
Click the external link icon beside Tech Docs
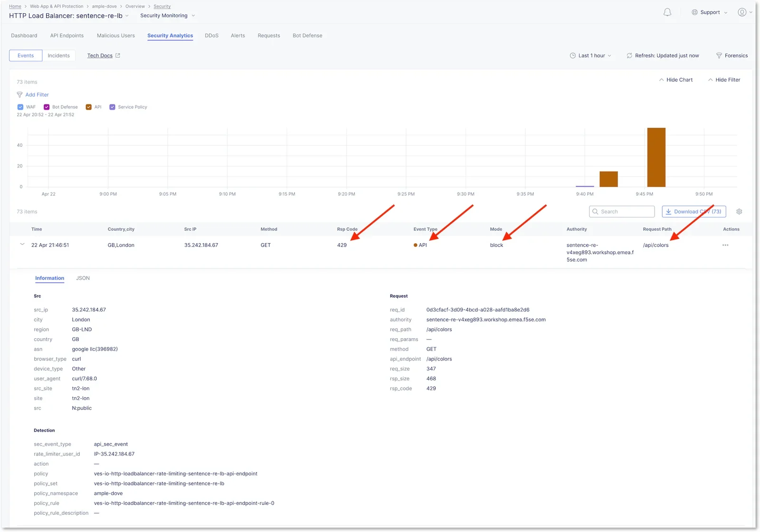coord(118,56)
